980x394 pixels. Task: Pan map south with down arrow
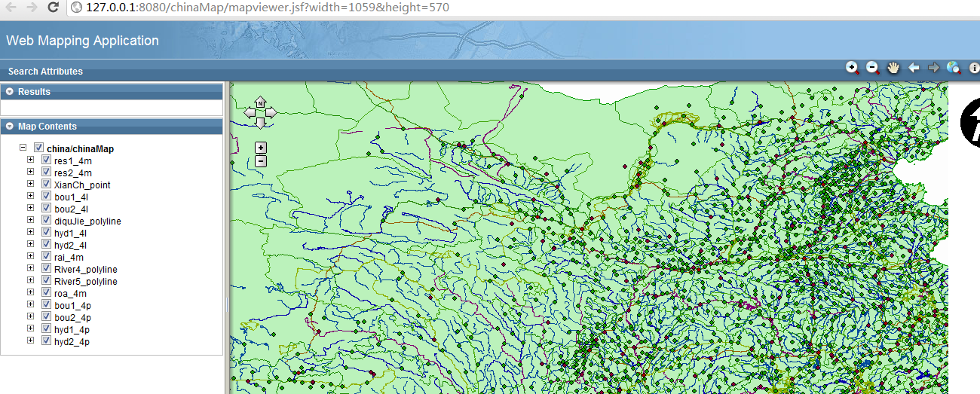(260, 123)
